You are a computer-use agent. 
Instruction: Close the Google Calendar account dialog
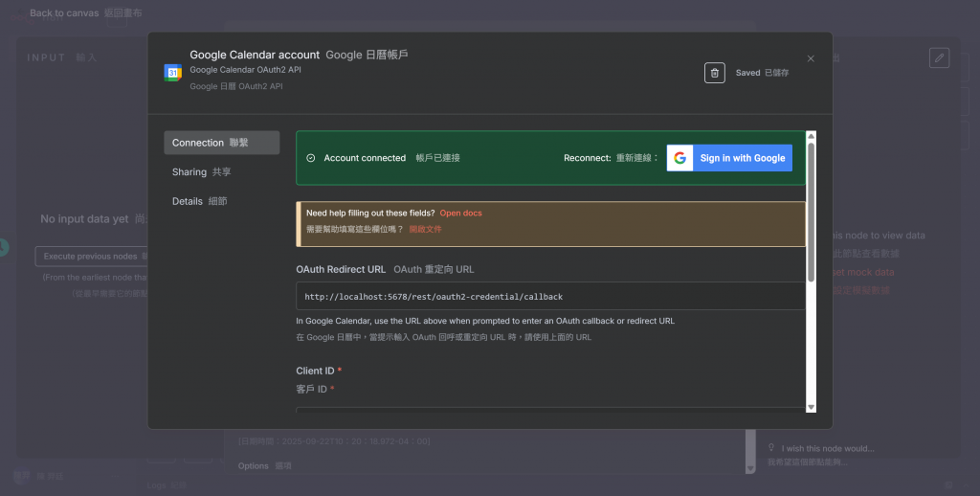pos(811,58)
